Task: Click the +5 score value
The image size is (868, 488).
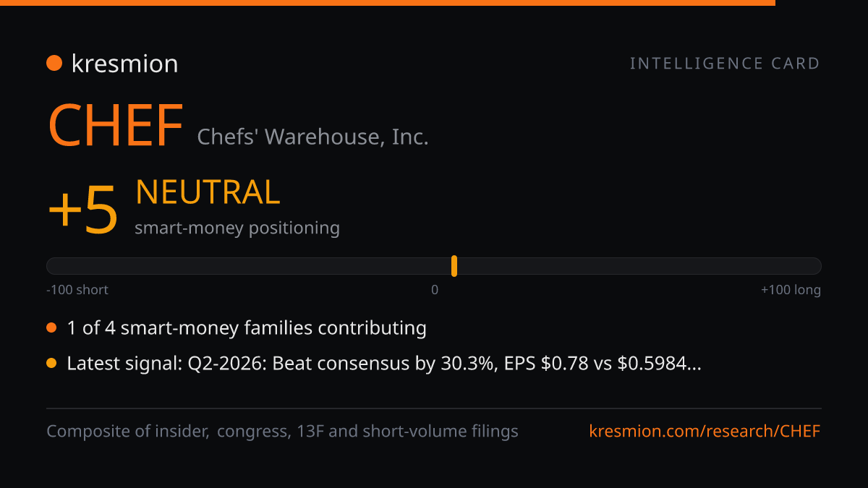Action: point(82,209)
